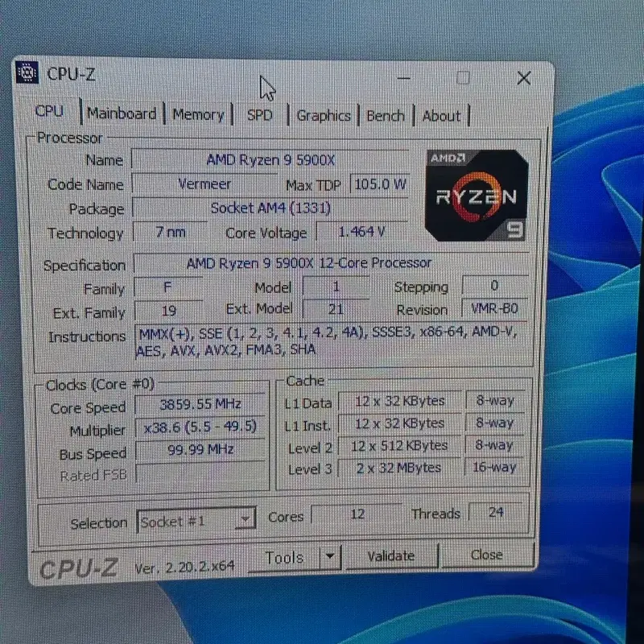This screenshot has width=644, height=644.
Task: Open the Memory tab
Action: [198, 114]
